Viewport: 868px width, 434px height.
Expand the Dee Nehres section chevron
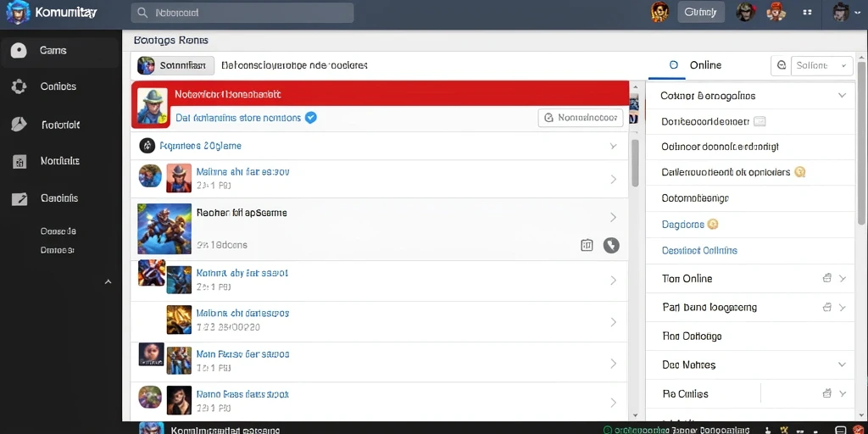tap(842, 364)
